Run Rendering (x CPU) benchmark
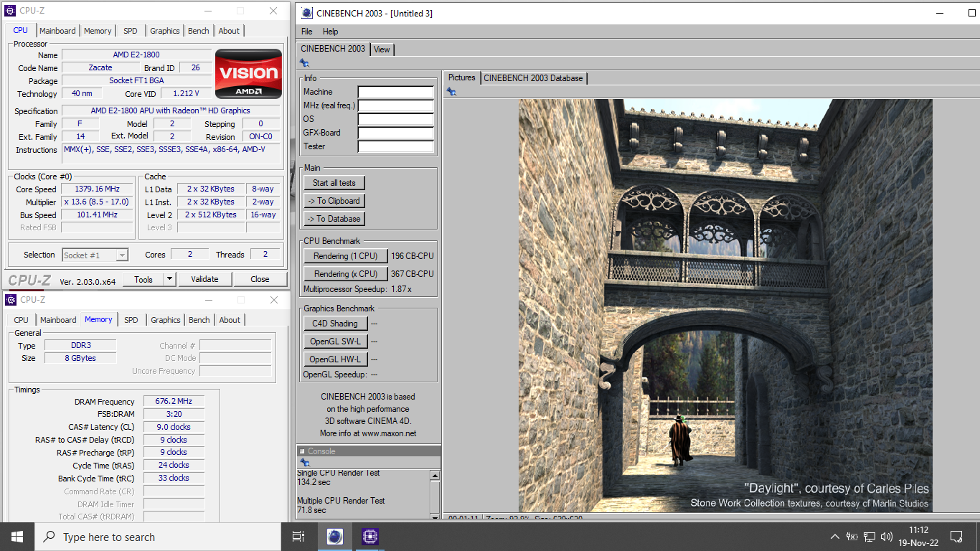This screenshot has height=551, width=980. [346, 274]
